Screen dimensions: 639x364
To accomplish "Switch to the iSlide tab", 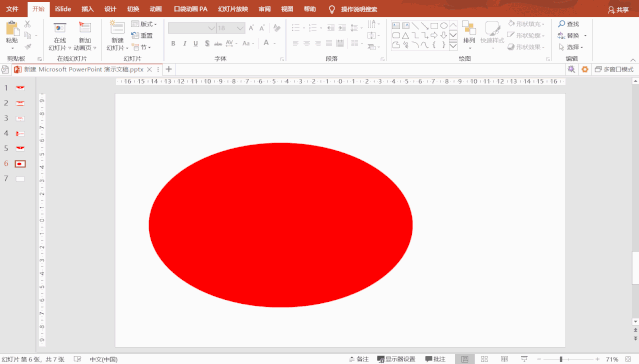I will [x=63, y=9].
